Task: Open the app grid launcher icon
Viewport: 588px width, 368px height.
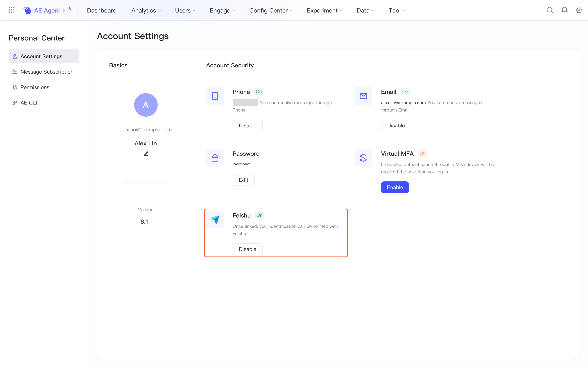Action: (12, 10)
